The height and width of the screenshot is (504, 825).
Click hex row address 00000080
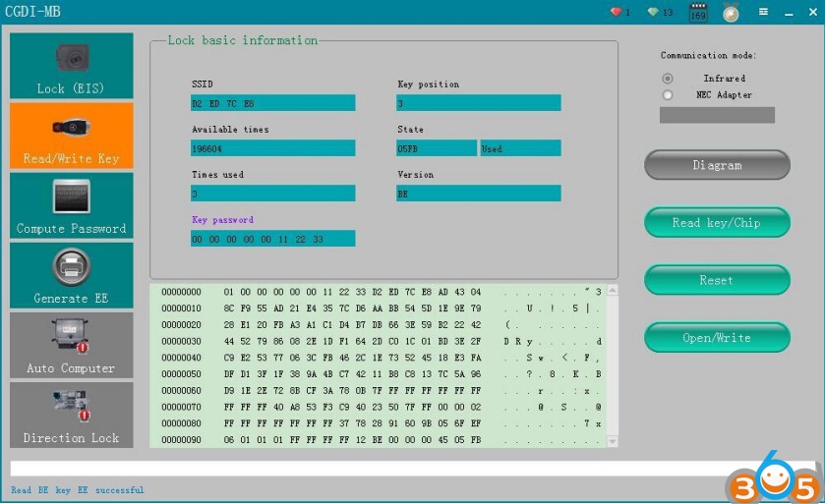click(x=182, y=423)
